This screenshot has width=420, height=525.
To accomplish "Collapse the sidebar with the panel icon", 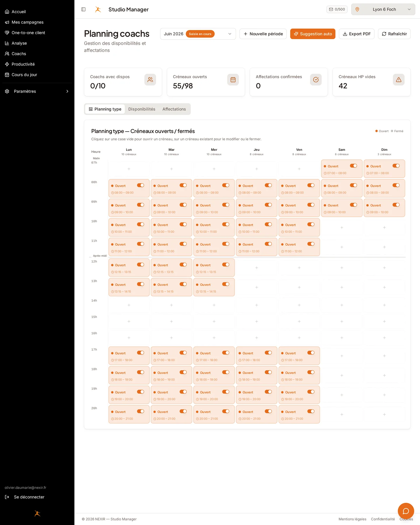I will pyautogui.click(x=83, y=9).
